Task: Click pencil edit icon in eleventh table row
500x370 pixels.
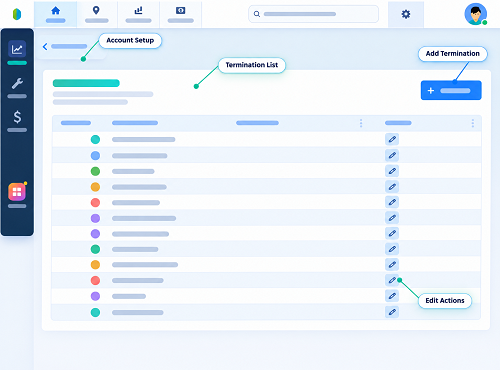Action: point(392,296)
